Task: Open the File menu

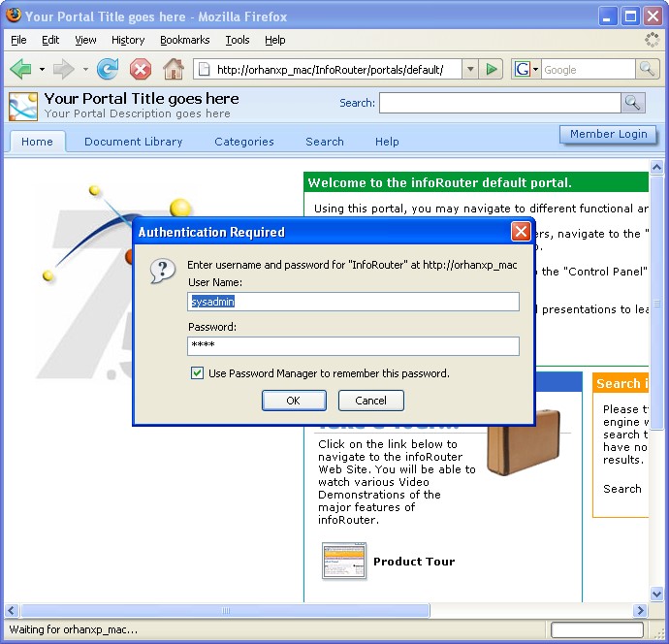Action: coord(18,40)
